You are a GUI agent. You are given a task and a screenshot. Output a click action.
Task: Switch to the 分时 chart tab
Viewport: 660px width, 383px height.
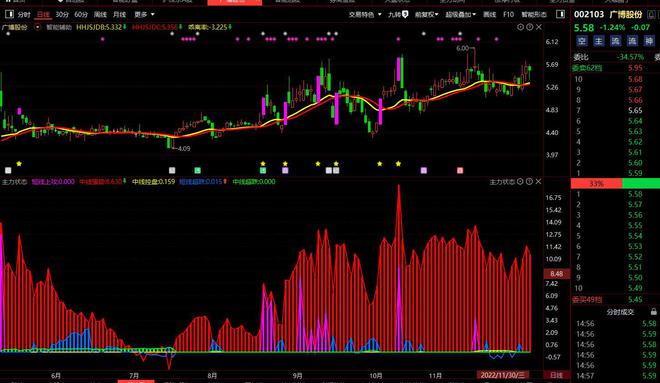pyautogui.click(x=24, y=14)
